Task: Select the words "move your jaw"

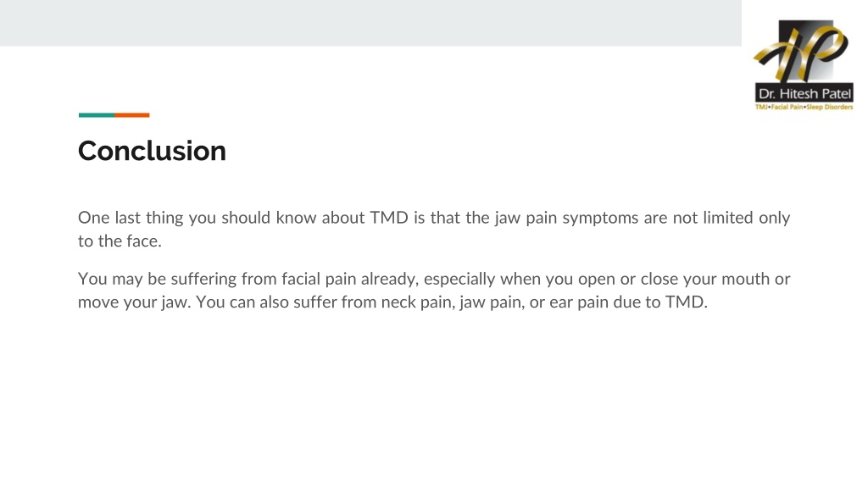Action: coord(133,302)
